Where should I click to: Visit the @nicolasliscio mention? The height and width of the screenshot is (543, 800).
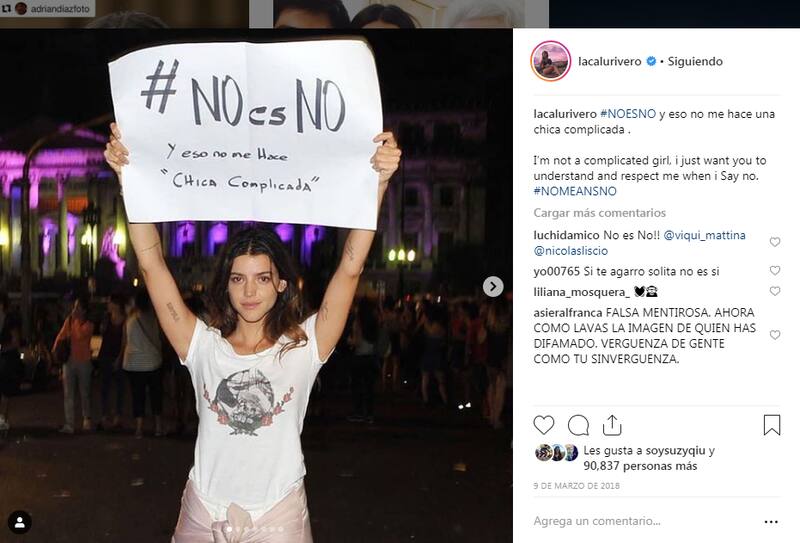[x=570, y=251]
